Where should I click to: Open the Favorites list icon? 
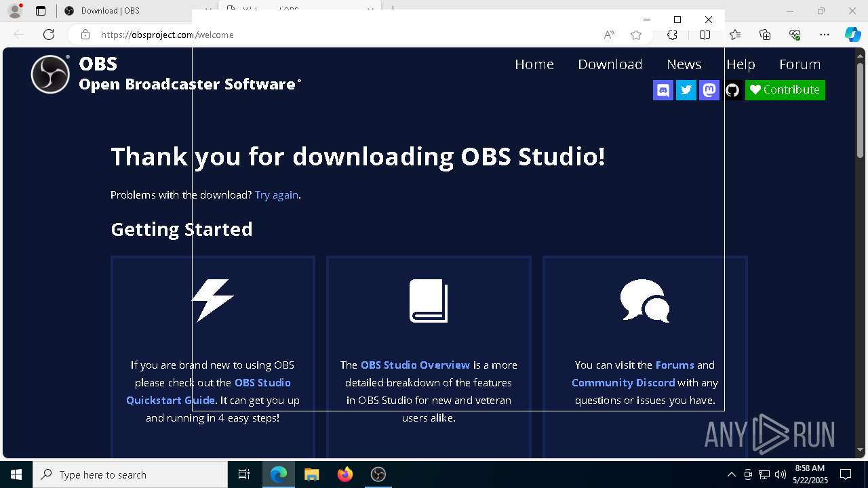click(735, 35)
